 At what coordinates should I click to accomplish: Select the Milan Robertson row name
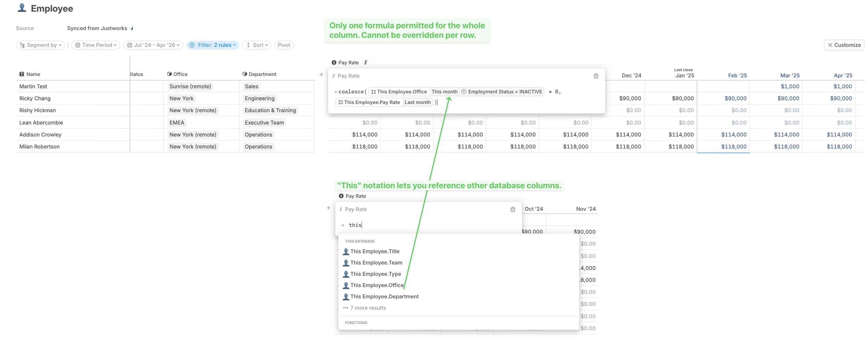(x=39, y=147)
